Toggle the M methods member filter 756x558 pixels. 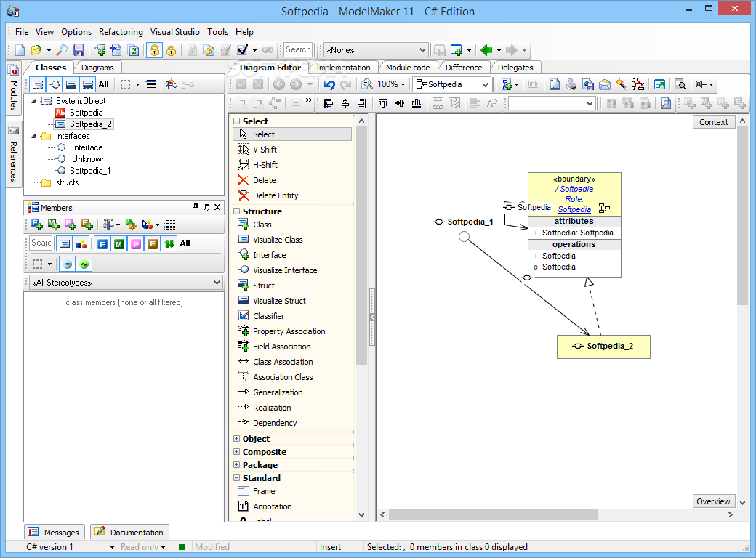(x=119, y=244)
